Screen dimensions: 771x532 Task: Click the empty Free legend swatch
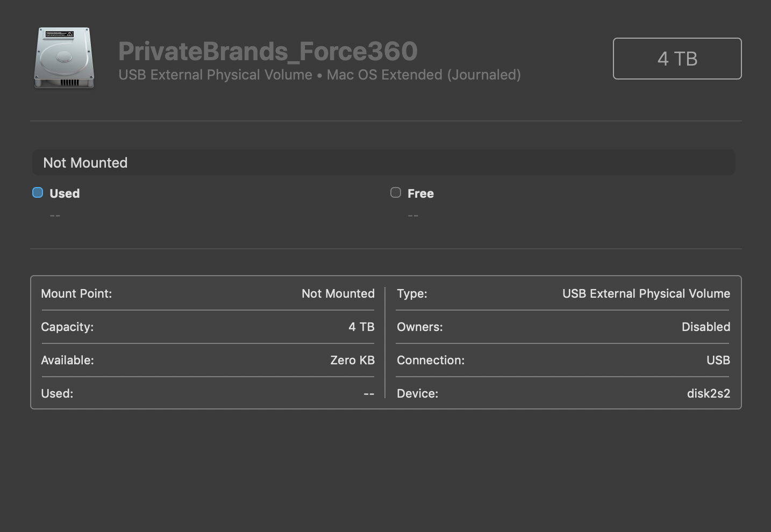pos(396,192)
